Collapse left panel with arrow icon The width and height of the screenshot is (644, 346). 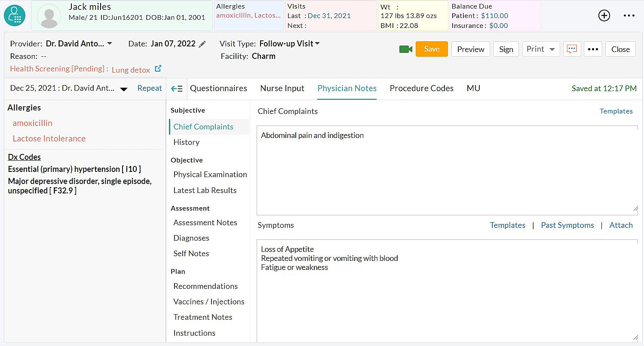(177, 89)
